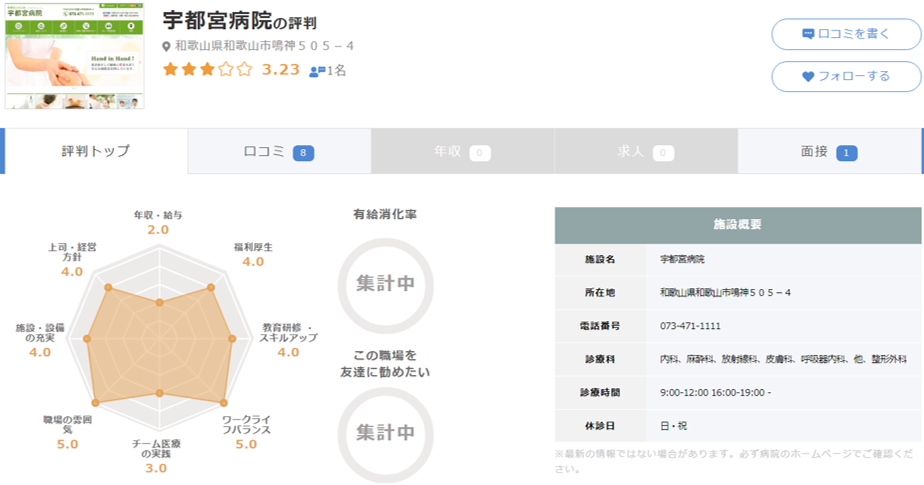The image size is (924, 485).
Task: Click the ワークライフバランス 5.0 label
Action: click(246, 433)
